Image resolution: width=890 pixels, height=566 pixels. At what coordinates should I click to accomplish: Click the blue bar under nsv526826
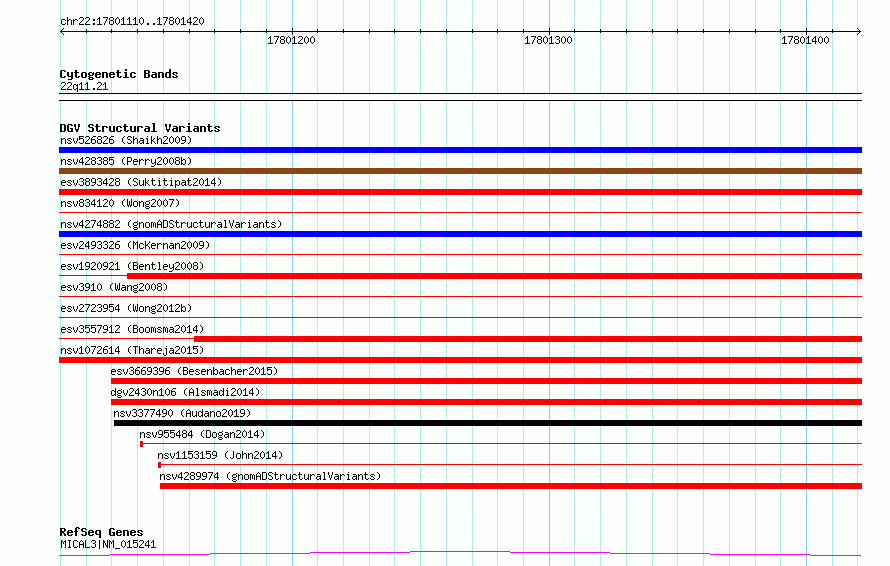pyautogui.click(x=460, y=150)
